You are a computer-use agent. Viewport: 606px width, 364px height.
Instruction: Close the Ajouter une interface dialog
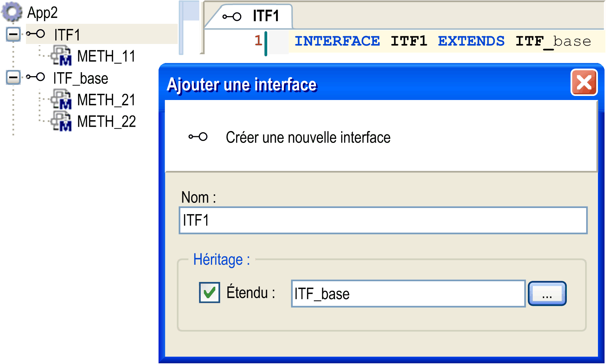584,82
